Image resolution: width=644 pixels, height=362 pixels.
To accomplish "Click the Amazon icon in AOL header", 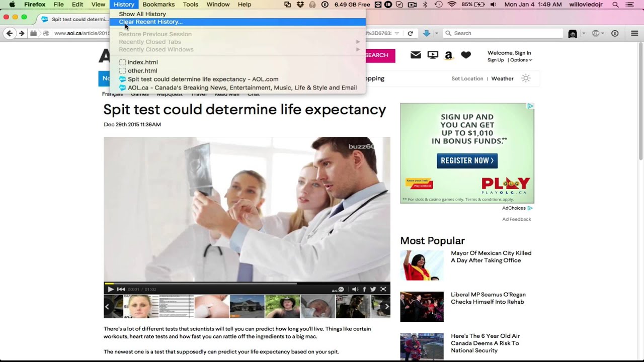I will (448, 55).
